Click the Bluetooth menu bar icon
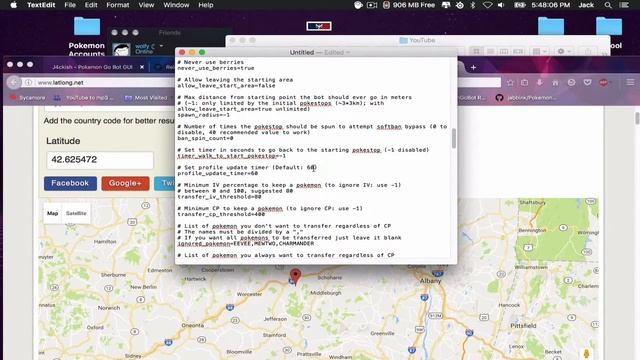The image size is (640, 360). (473, 5)
